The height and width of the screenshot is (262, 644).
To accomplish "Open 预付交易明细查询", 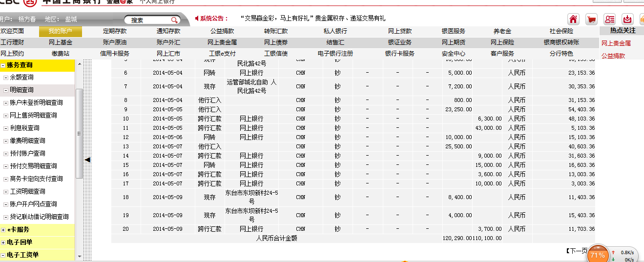I will tap(33, 166).
